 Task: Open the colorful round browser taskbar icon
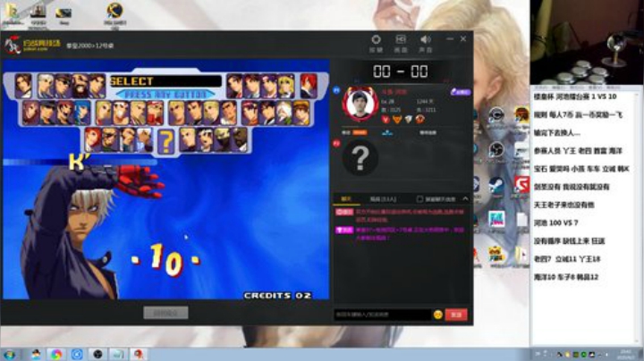pyautogui.click(x=56, y=355)
